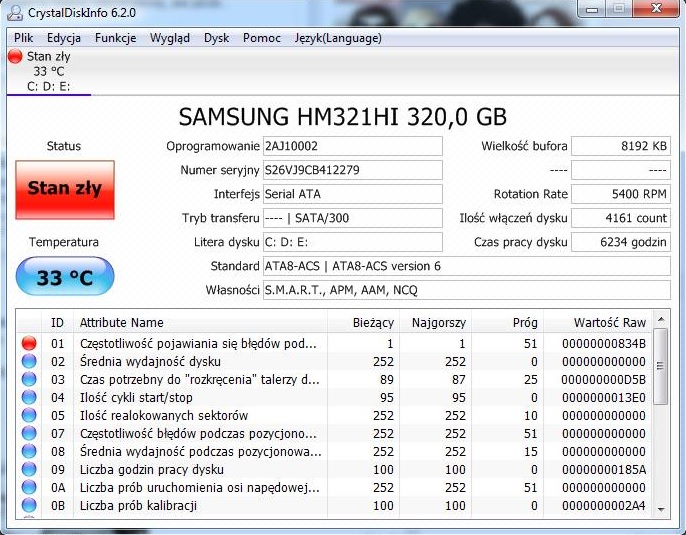This screenshot has width=686, height=535.
Task: Select the row 'Liczba godzin pracy dysku'
Action: tap(334, 469)
